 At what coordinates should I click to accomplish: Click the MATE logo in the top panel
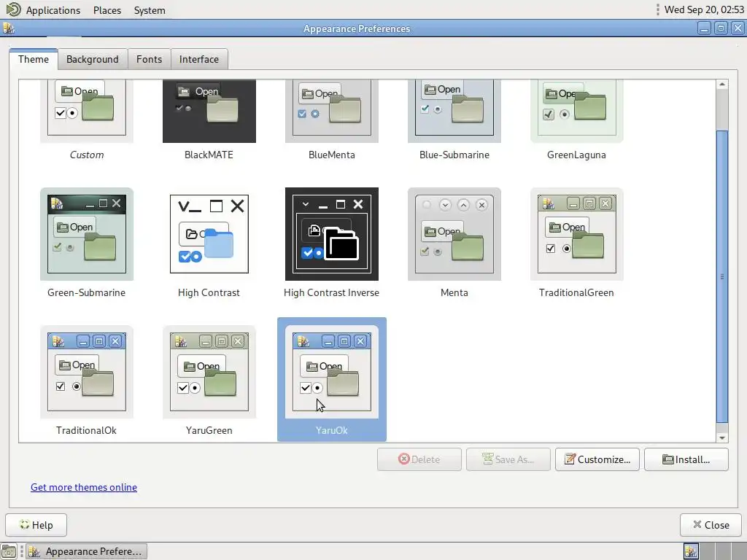(x=13, y=9)
